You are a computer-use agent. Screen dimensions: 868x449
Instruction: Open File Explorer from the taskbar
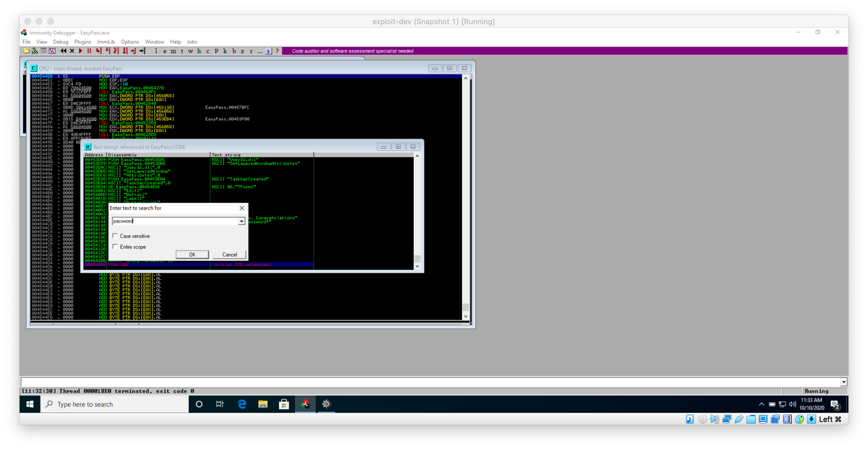(x=262, y=404)
